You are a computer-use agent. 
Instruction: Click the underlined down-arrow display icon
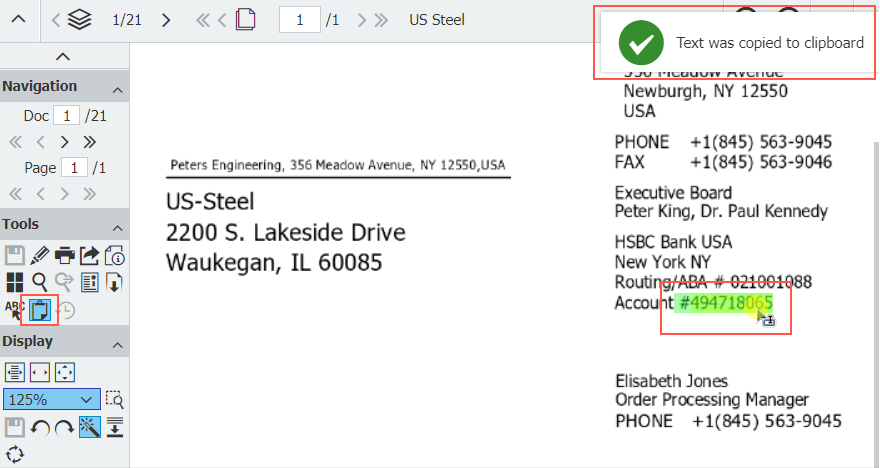[114, 427]
